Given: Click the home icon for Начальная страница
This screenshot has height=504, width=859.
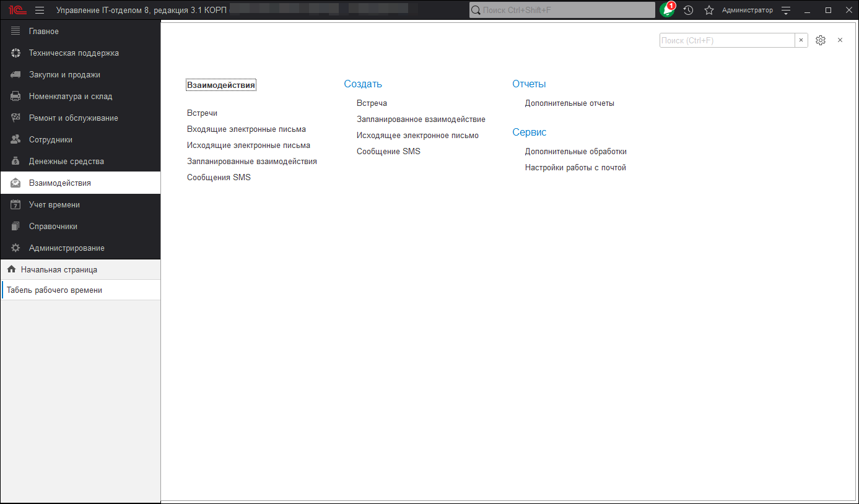Looking at the screenshot, I should tap(11, 270).
